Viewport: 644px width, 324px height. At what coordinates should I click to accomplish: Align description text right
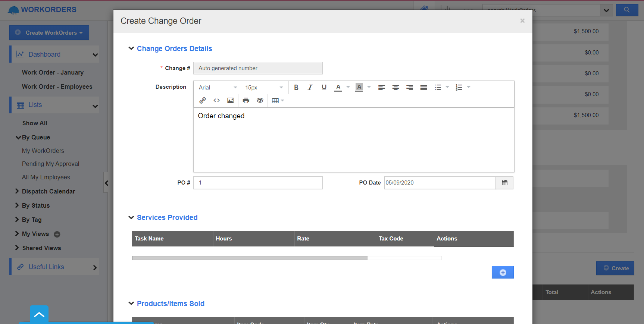click(x=410, y=87)
